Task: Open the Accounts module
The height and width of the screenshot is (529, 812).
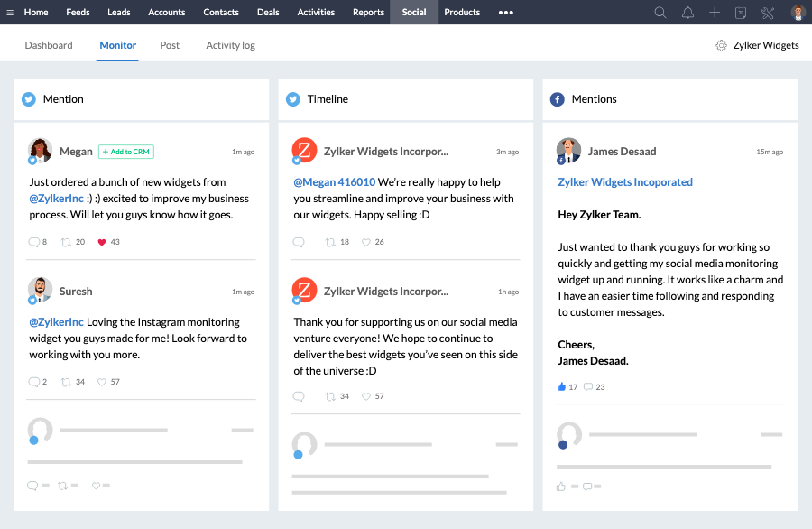Action: pos(166,12)
